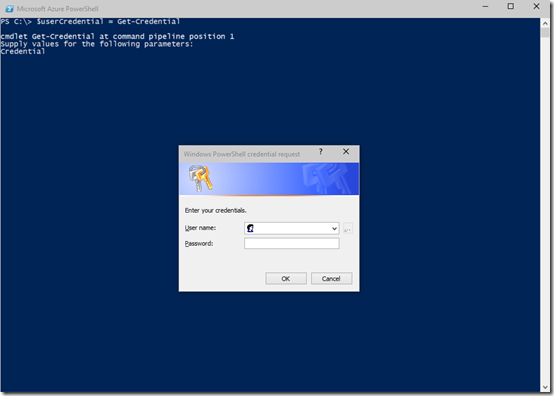
Task: Click the help question mark in credential dialog
Action: [320, 152]
